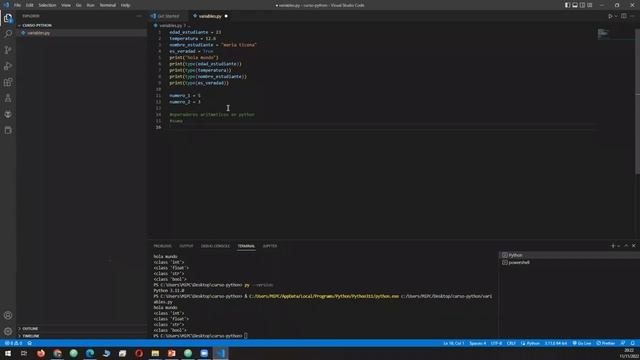The width and height of the screenshot is (640, 360).
Task: Click the Prettier status bar item
Action: [x=606, y=343]
